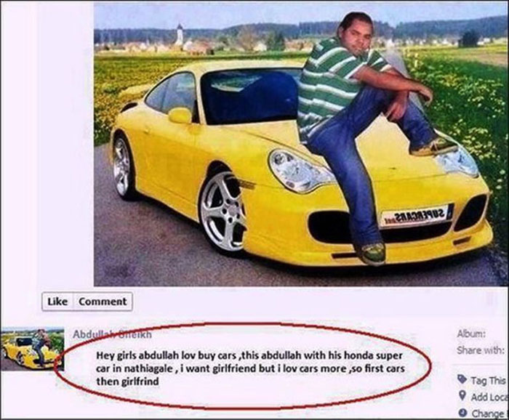Open the poster's yellow car profile thumbnail
This screenshot has width=509, height=420.
pyautogui.click(x=32, y=349)
